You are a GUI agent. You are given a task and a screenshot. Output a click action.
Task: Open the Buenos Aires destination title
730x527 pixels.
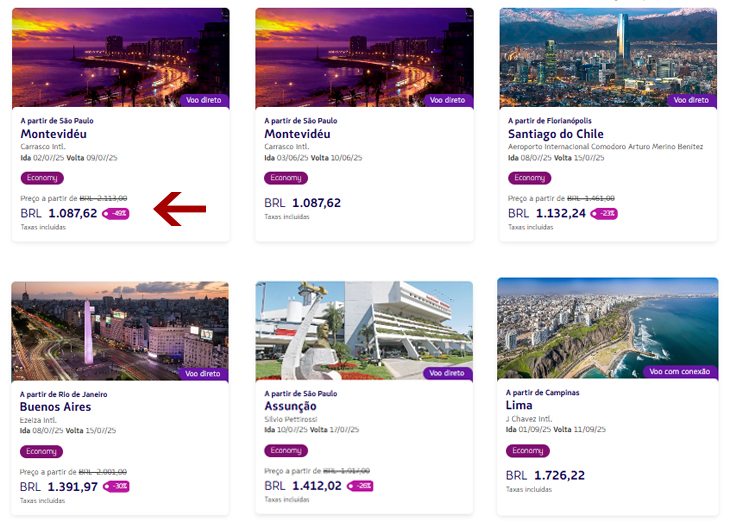[55, 407]
